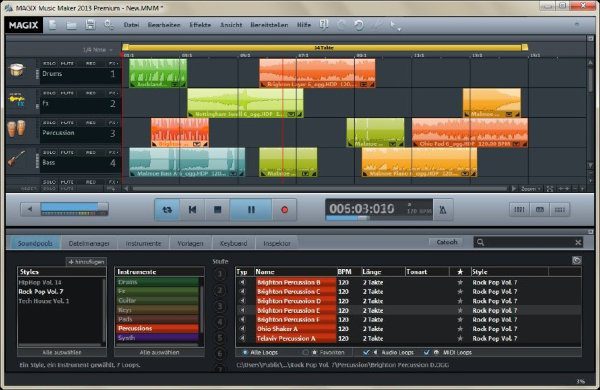Preview Brighton Percussion B via its speaker icon
The width and height of the screenshot is (600, 390).
point(242,282)
